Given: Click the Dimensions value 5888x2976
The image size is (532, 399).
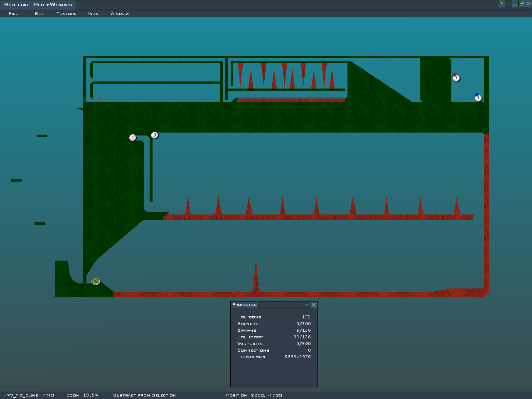Looking at the screenshot, I should coord(298,357).
